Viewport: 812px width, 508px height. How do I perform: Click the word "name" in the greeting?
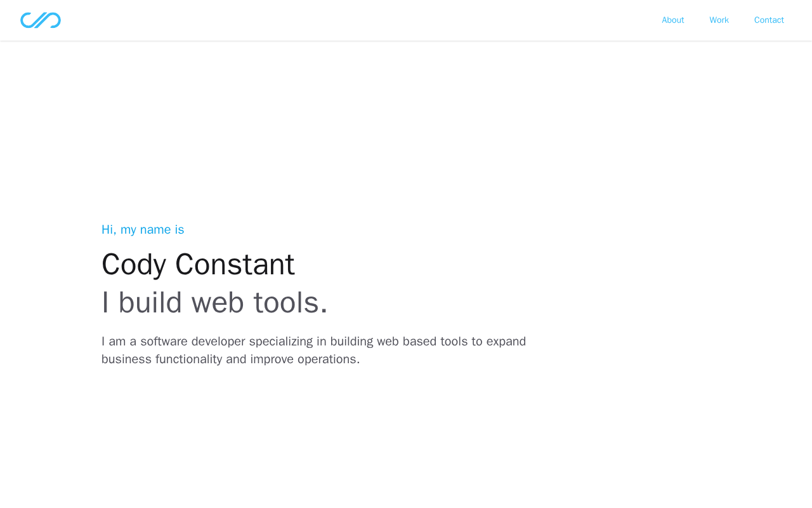point(155,230)
